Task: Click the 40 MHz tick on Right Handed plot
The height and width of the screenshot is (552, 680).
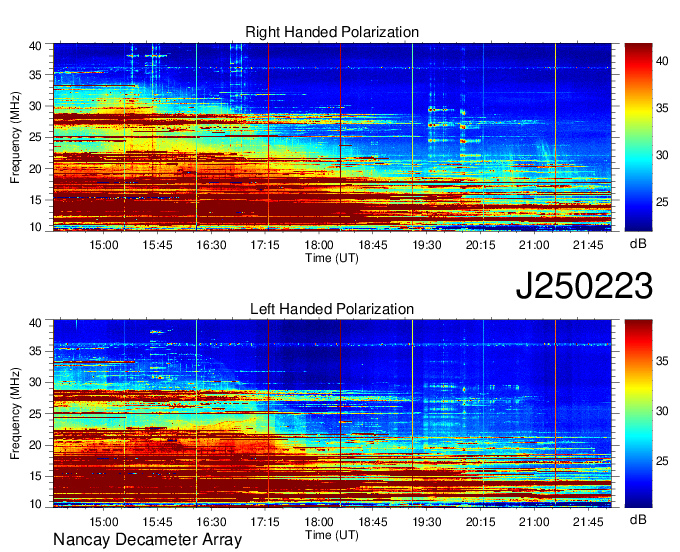Action: click(x=35, y=46)
